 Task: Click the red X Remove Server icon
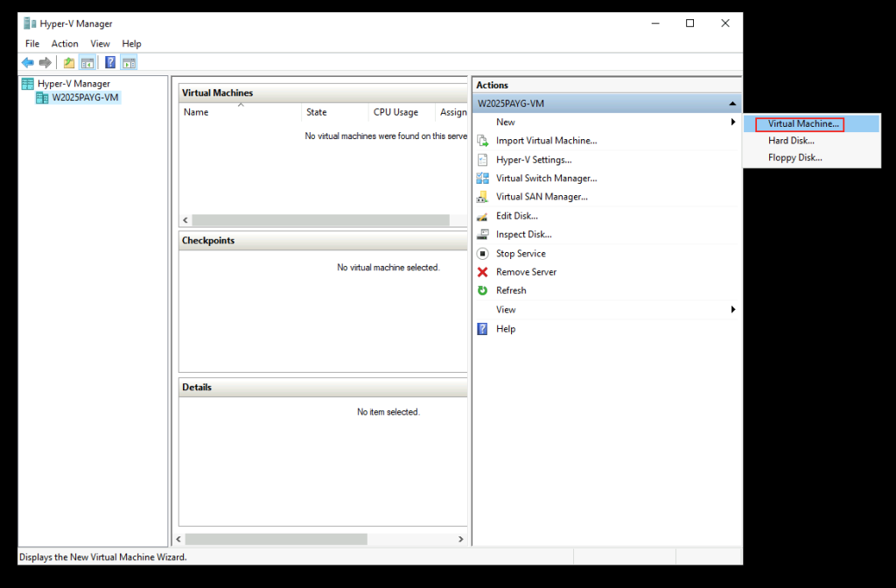pos(483,272)
